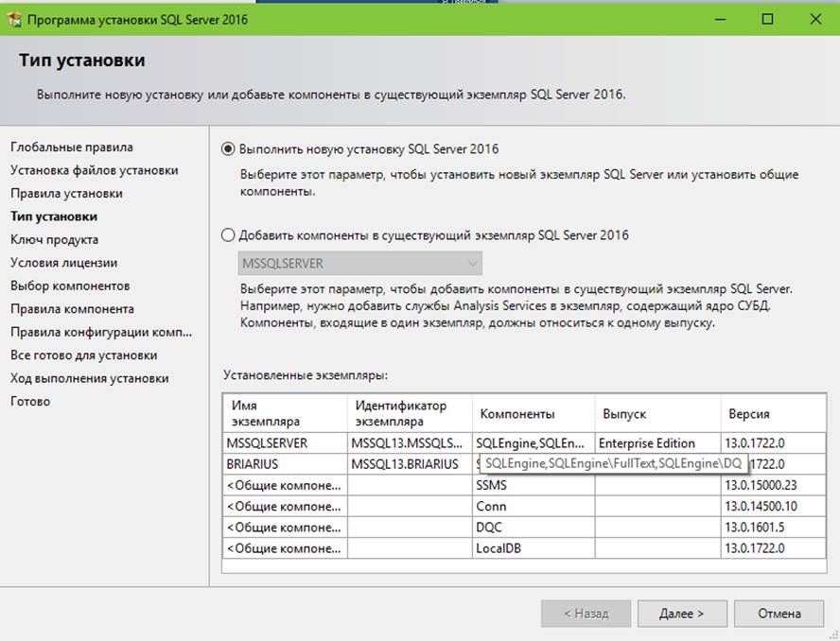Image resolution: width=840 pixels, height=641 pixels.
Task: Click version cell '13.0.14500.10'
Action: coord(773,506)
